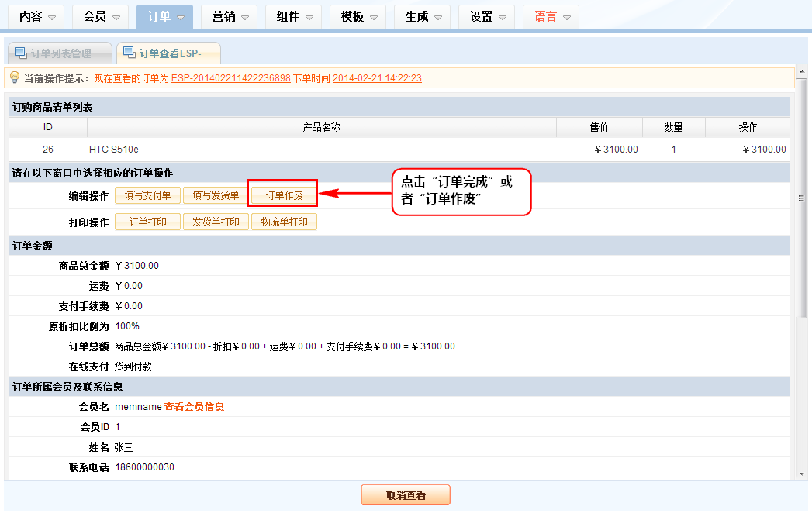Click the 订单 menu in navigation
Viewport: 812px width, 513px height.
point(165,16)
